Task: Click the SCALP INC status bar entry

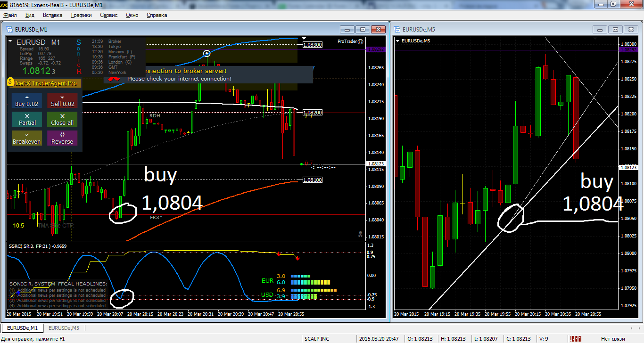Action: (x=317, y=339)
